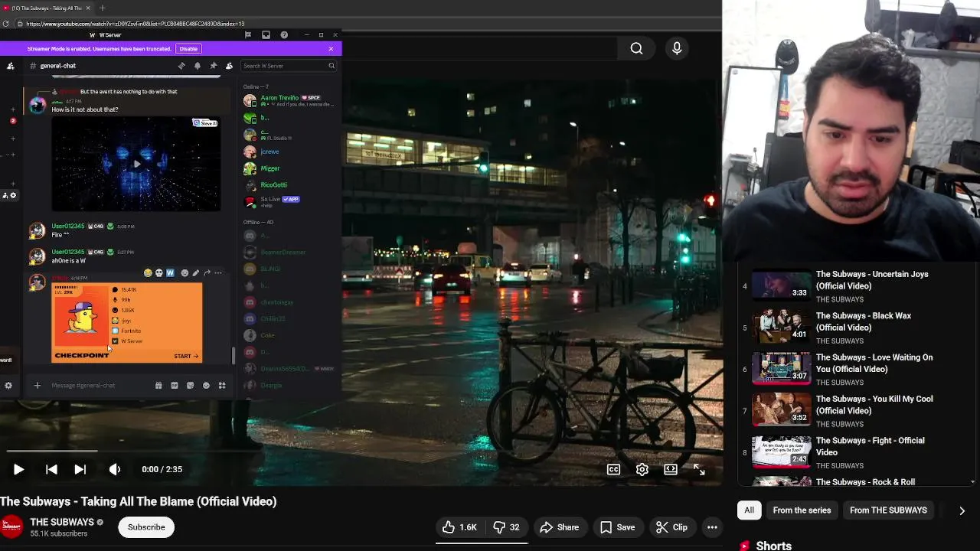The height and width of the screenshot is (551, 980).
Task: Seek on the video progress bar
Action: coord(361,452)
